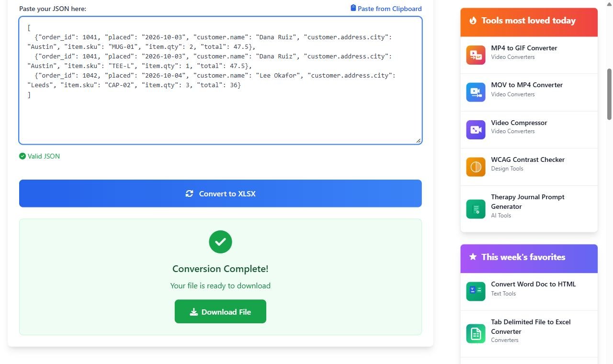Click the 'Valid JSON' status text

click(44, 156)
